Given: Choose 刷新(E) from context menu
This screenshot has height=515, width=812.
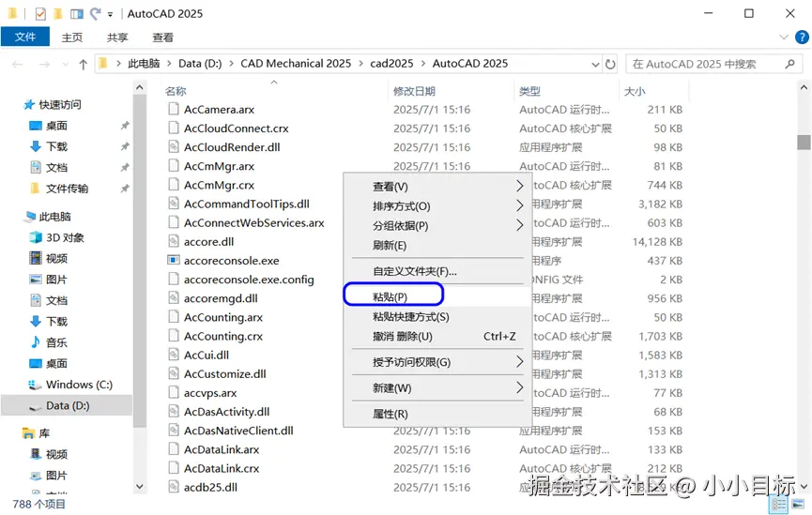Looking at the screenshot, I should tap(437, 246).
